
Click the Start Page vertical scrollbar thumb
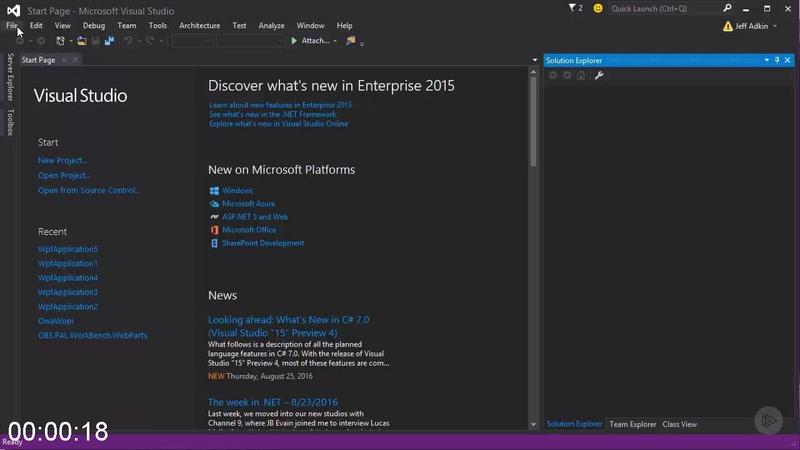click(533, 121)
